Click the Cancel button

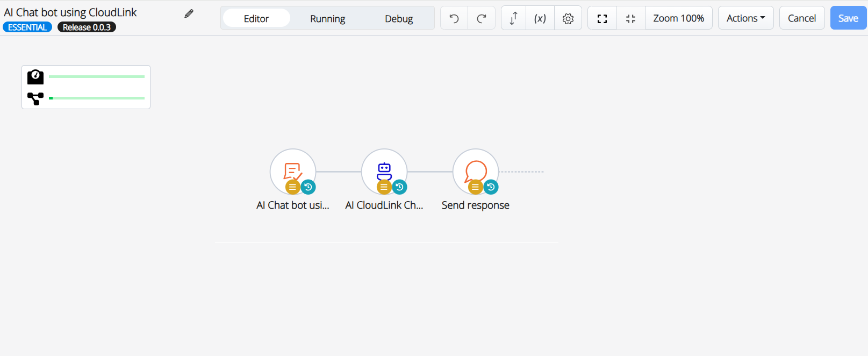tap(801, 18)
